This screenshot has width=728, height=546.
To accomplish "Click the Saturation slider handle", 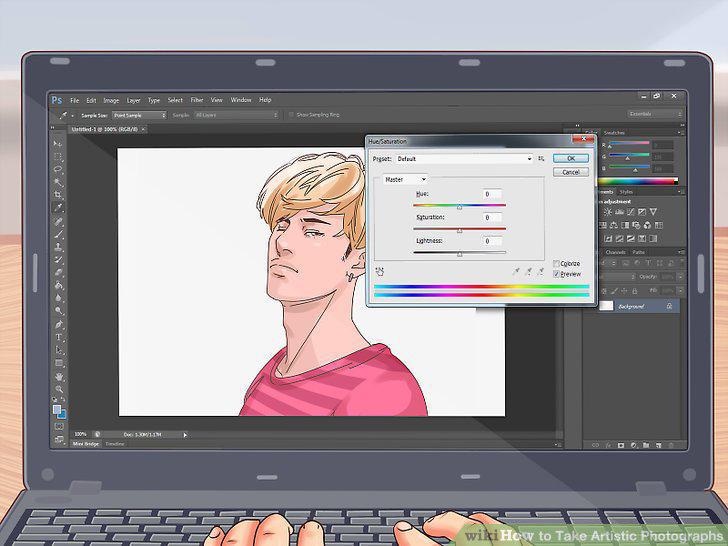I will pyautogui.click(x=459, y=231).
